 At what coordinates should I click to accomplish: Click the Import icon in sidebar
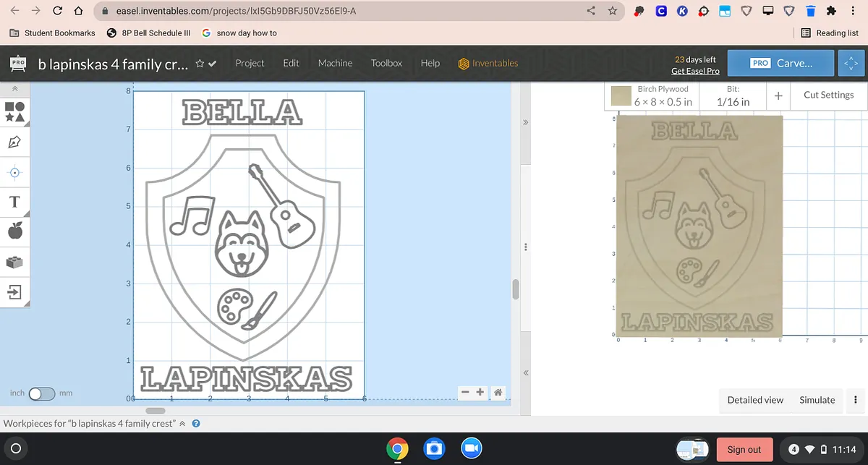point(14,292)
